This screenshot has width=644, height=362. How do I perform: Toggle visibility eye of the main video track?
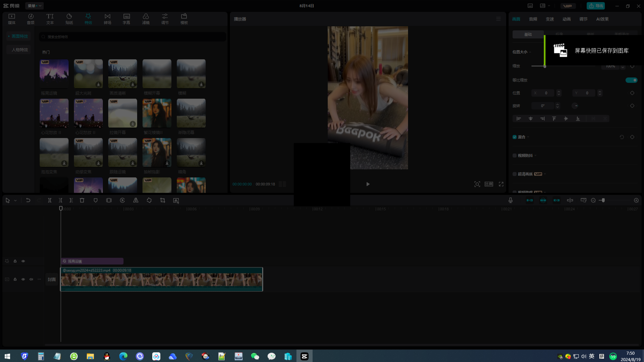23,279
